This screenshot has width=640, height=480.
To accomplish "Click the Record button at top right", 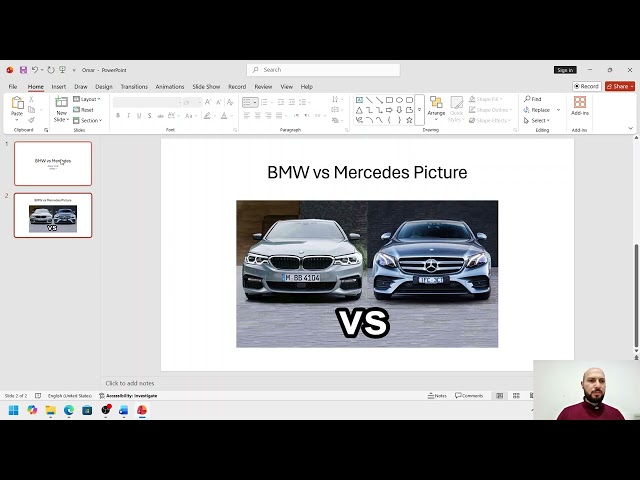I will pos(587,86).
